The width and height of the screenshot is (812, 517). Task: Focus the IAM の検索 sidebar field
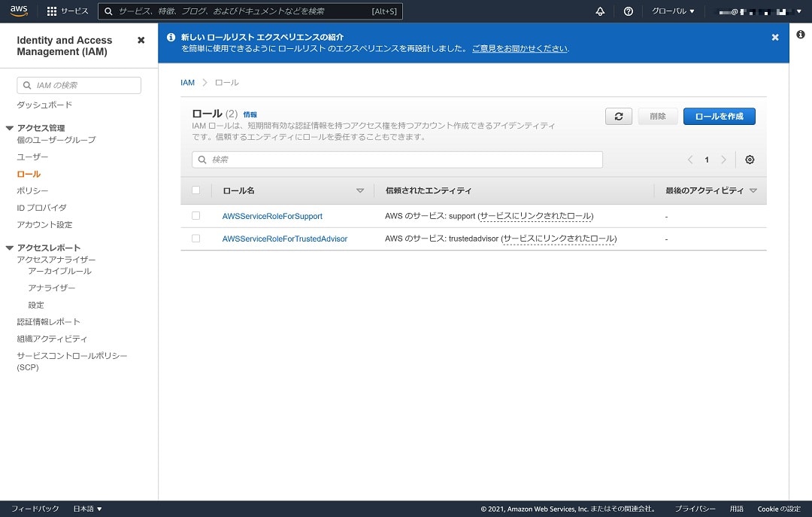pyautogui.click(x=79, y=85)
